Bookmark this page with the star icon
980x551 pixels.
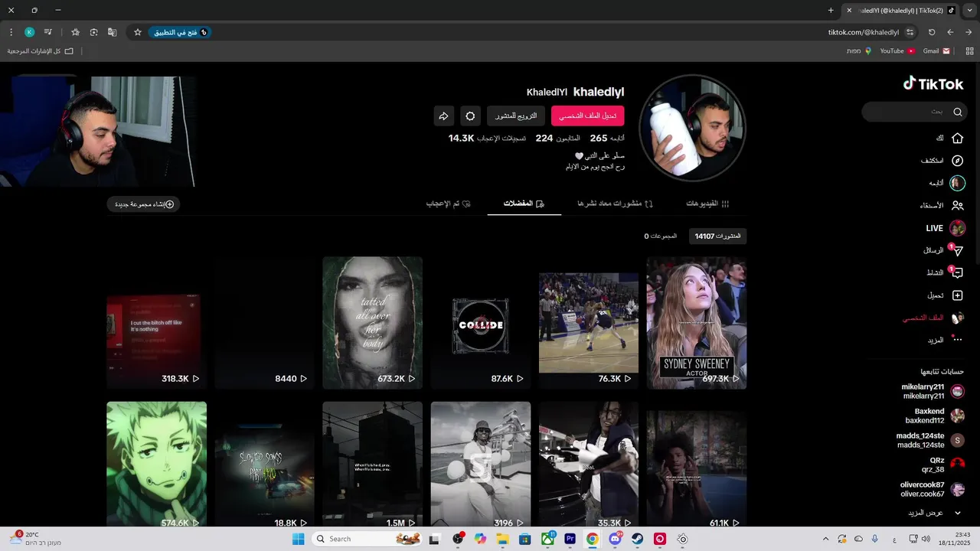(138, 32)
